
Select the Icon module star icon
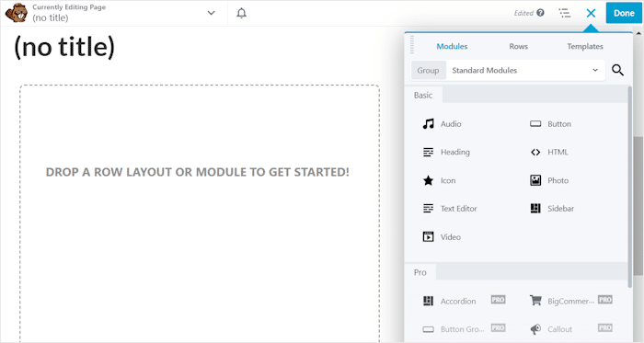click(429, 180)
